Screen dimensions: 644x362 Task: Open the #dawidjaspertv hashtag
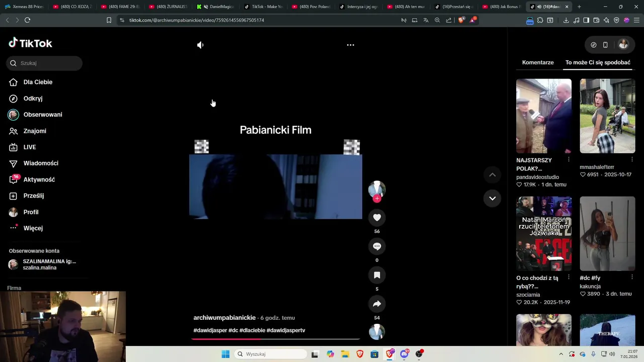click(x=286, y=330)
